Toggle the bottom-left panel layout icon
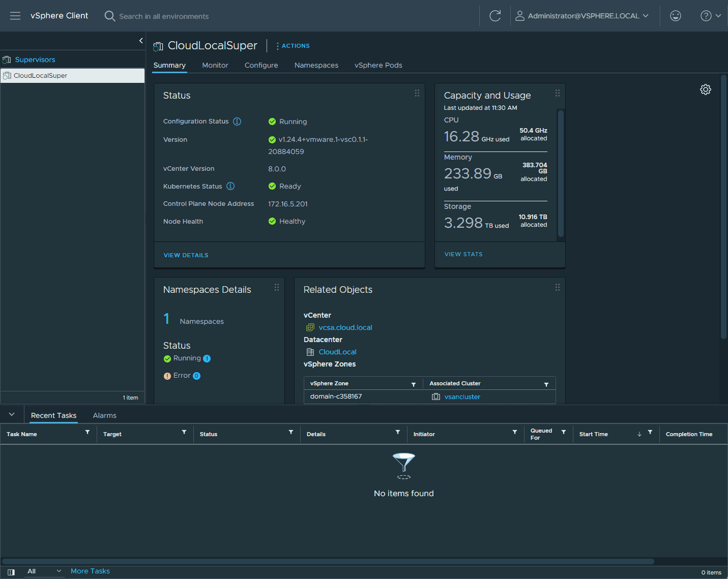Viewport: 728px width, 579px height. click(11, 572)
